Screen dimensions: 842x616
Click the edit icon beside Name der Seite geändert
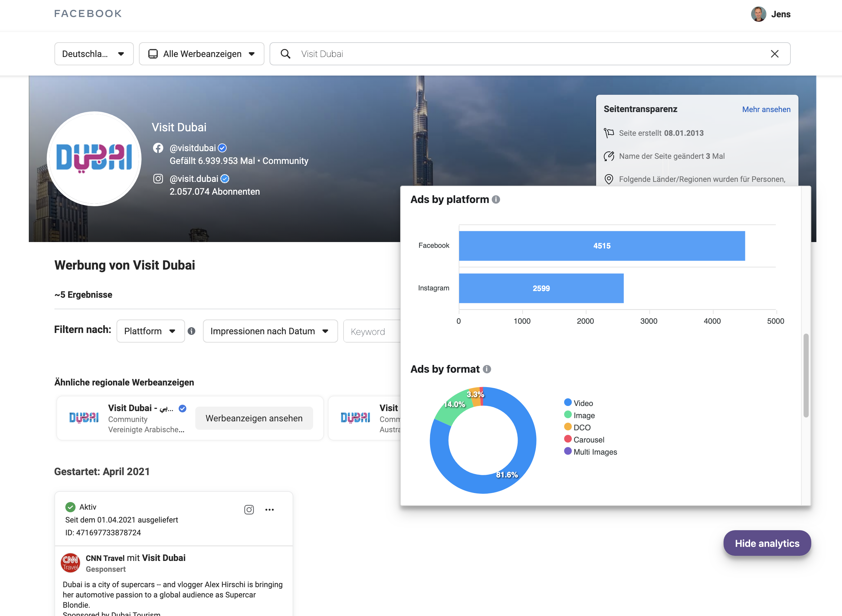(609, 156)
